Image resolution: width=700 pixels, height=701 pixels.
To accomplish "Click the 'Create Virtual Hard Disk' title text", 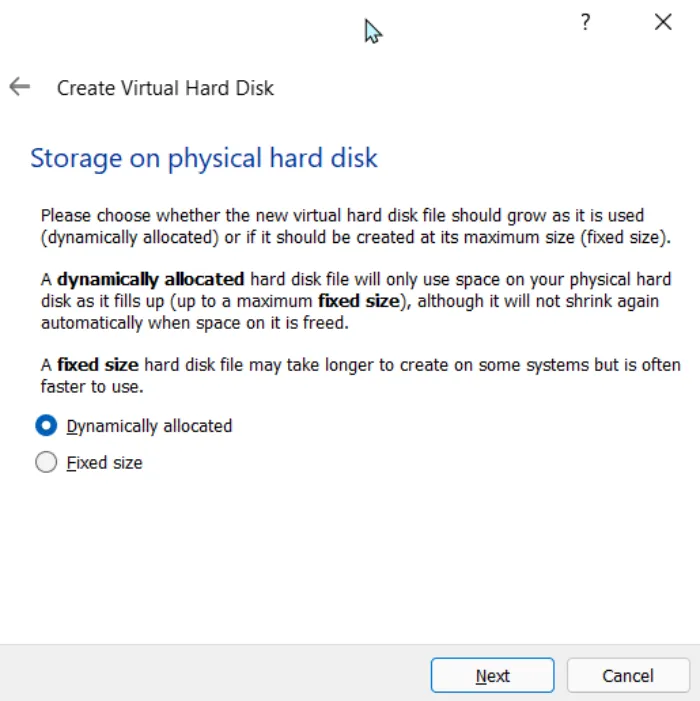I will tap(165, 88).
